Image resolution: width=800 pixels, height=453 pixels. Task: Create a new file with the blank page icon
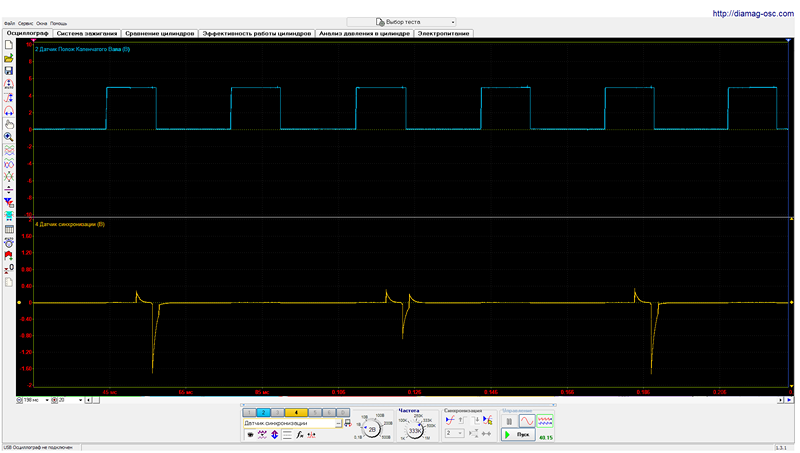(9, 45)
